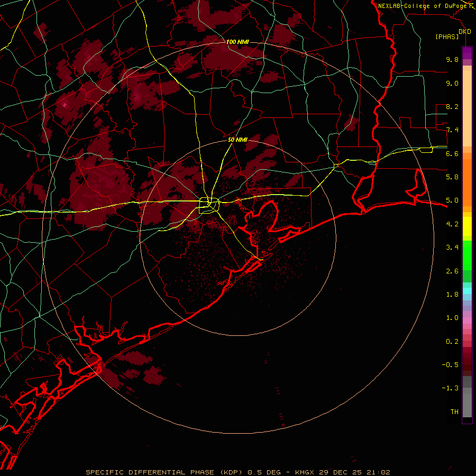
Task: Click the '50 NMI' range ring label
Action: tap(237, 140)
